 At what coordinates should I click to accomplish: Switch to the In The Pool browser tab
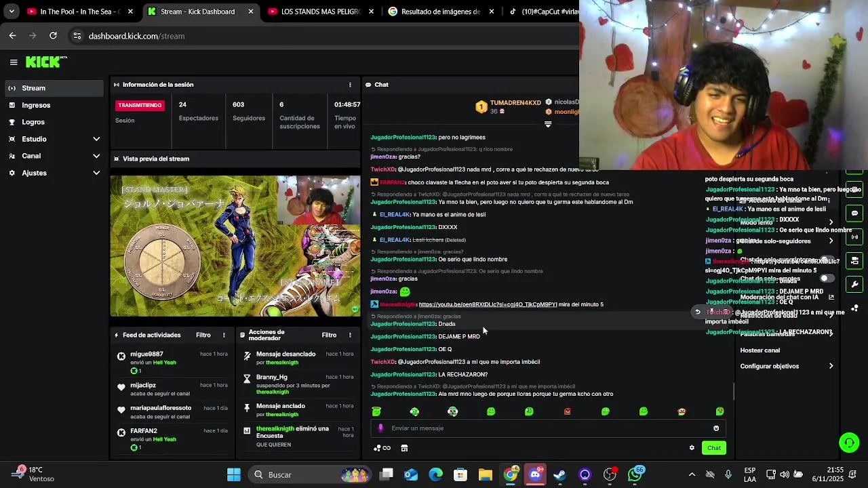[x=80, y=12]
